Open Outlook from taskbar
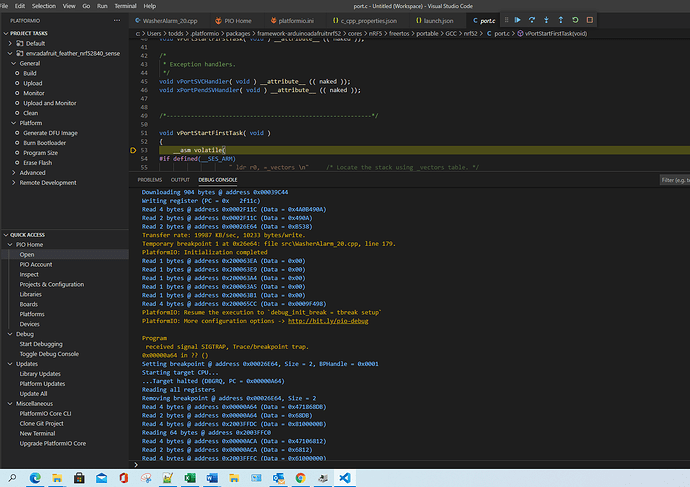The height and width of the screenshot is (487, 690). click(279, 478)
